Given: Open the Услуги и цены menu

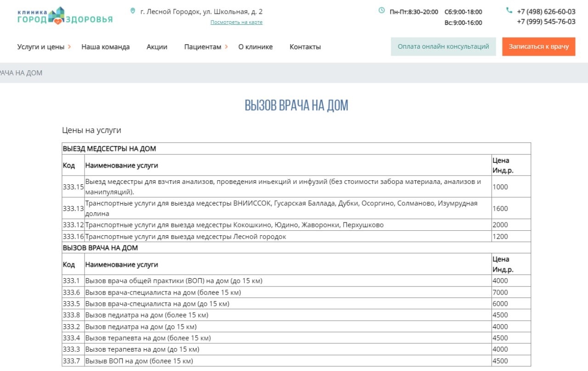Looking at the screenshot, I should (x=41, y=47).
